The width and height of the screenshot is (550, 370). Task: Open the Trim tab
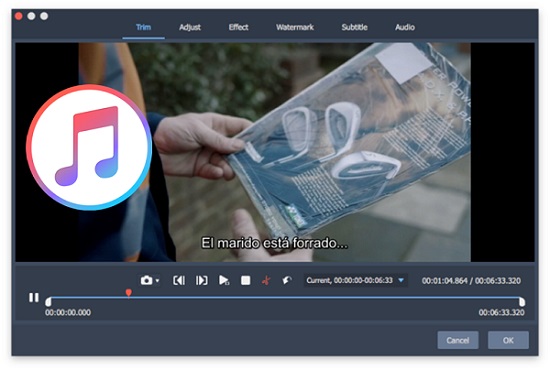point(143,27)
